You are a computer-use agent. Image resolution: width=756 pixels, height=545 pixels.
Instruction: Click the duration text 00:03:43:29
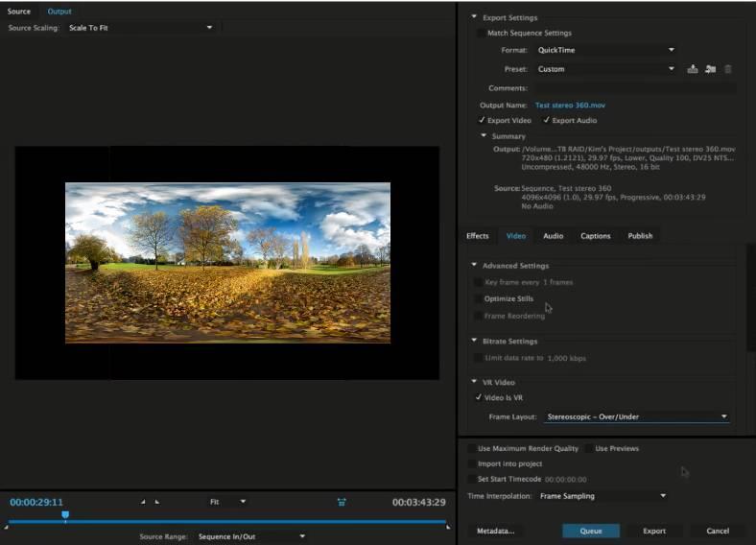coord(418,502)
